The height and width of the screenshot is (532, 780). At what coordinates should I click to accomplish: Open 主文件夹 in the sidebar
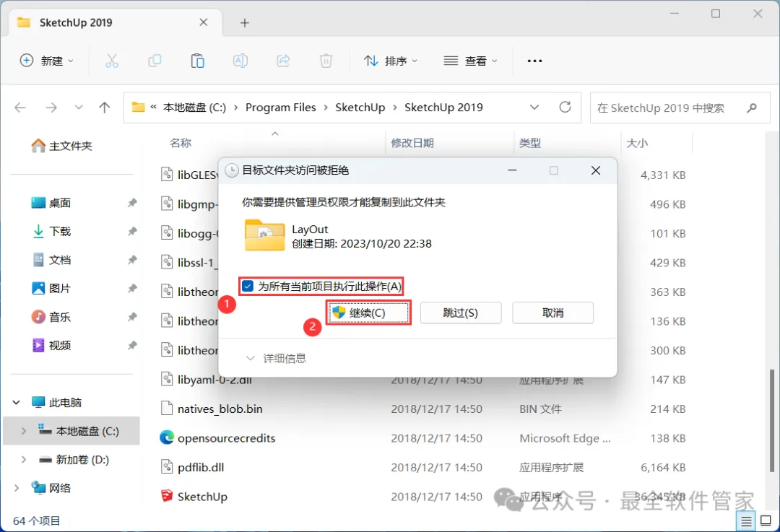[x=61, y=146]
